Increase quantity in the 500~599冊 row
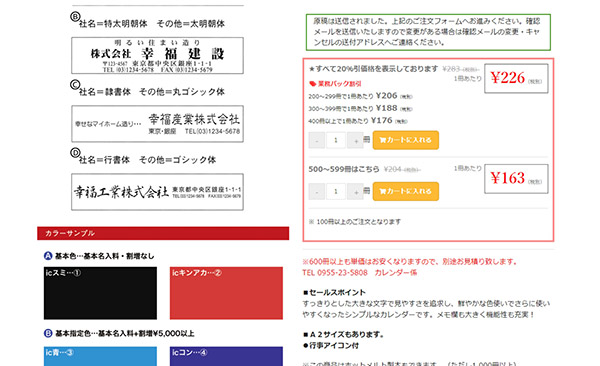Image resolution: width=600 pixels, height=366 pixels. click(355, 191)
